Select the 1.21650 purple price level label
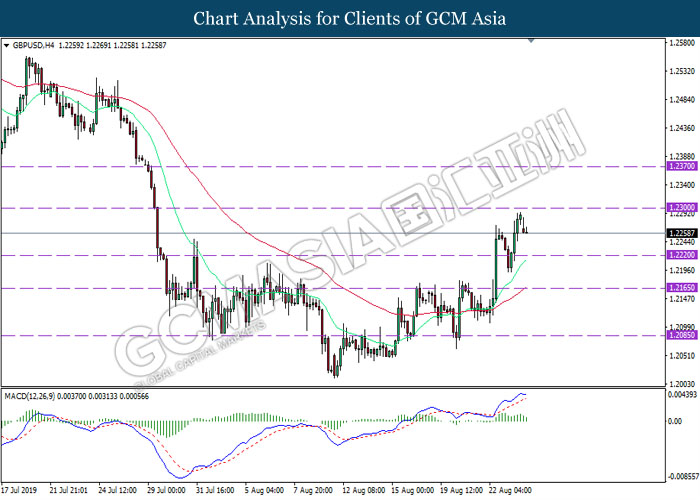The width and height of the screenshot is (700, 500). [x=682, y=288]
